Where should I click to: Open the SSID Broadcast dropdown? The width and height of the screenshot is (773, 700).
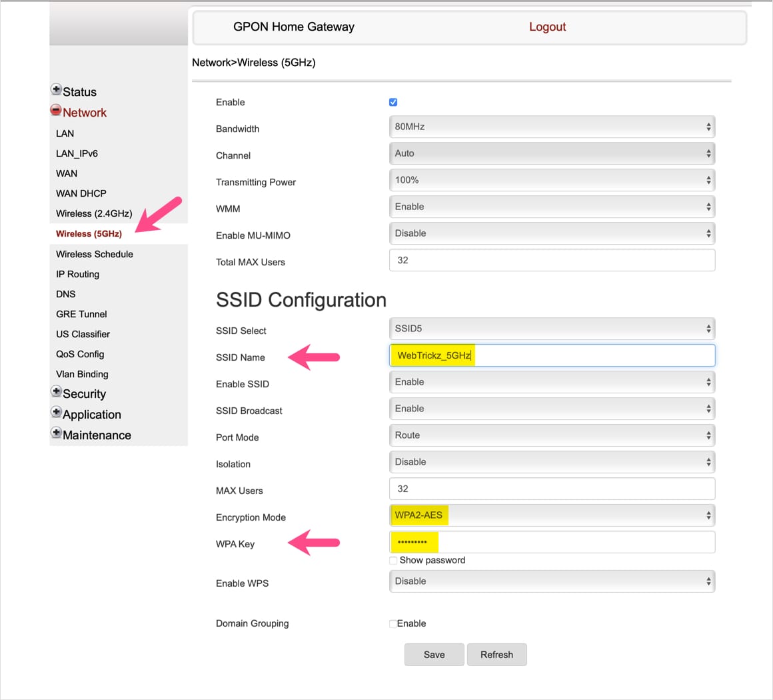552,409
